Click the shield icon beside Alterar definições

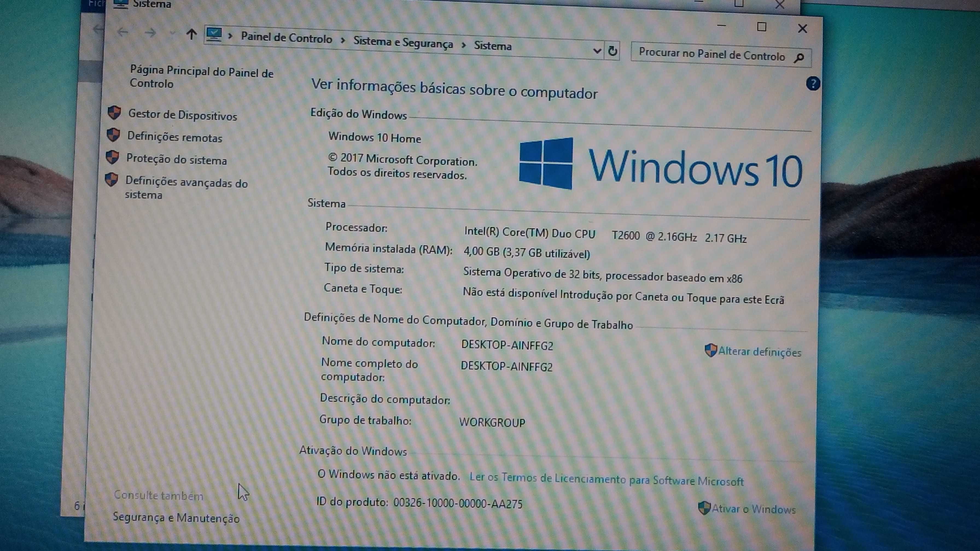point(710,350)
